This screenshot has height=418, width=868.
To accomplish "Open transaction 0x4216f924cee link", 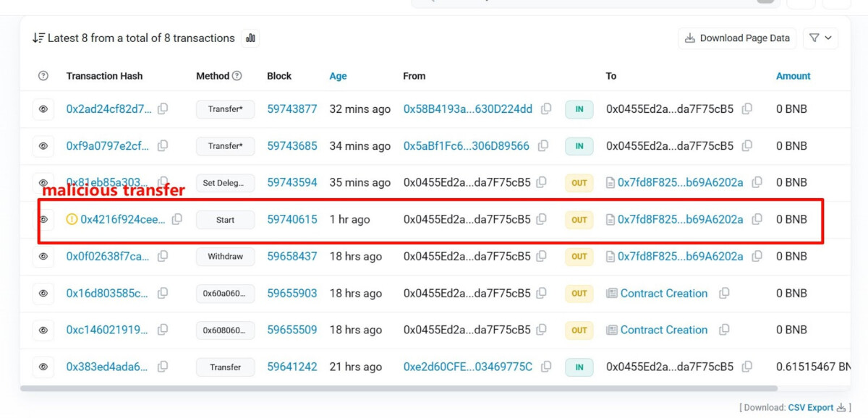I will pos(123,219).
